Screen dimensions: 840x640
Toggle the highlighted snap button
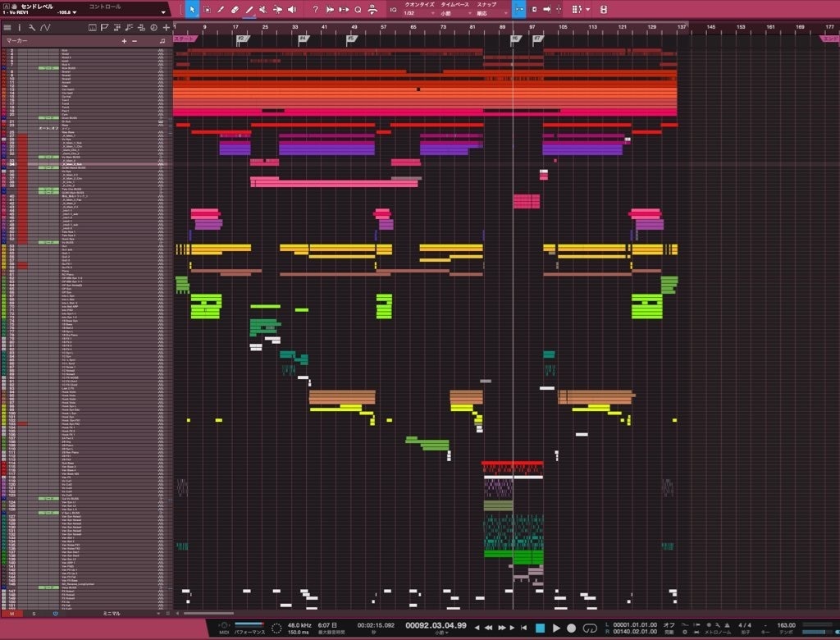point(518,9)
